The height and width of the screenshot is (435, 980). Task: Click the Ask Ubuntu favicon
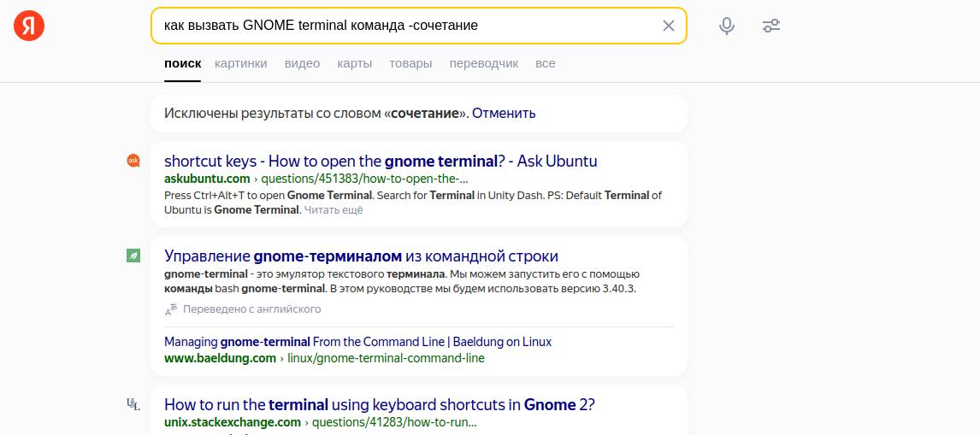click(133, 160)
